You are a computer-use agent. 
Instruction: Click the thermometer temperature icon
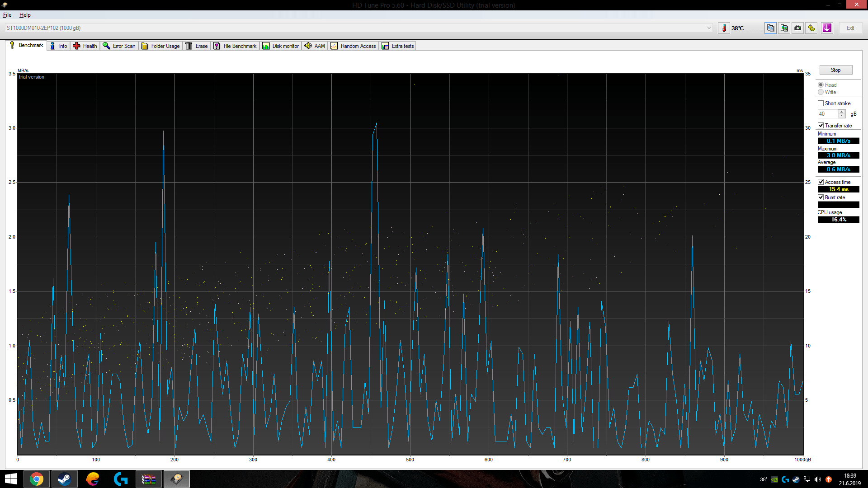[724, 28]
